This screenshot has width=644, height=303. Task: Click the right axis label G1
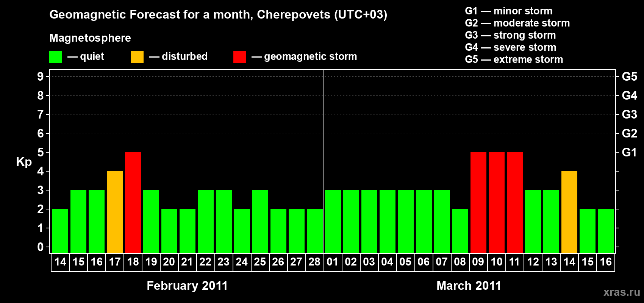click(x=630, y=152)
